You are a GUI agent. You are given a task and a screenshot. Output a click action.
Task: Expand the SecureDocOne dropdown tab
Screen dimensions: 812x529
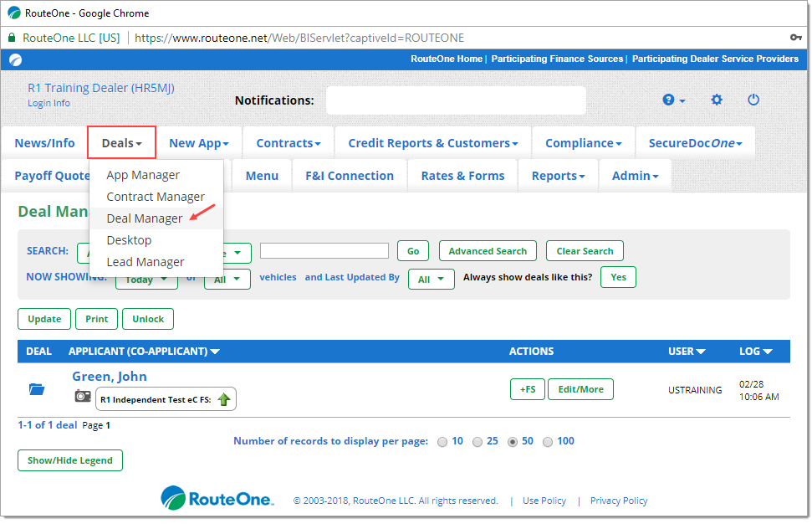pos(695,143)
